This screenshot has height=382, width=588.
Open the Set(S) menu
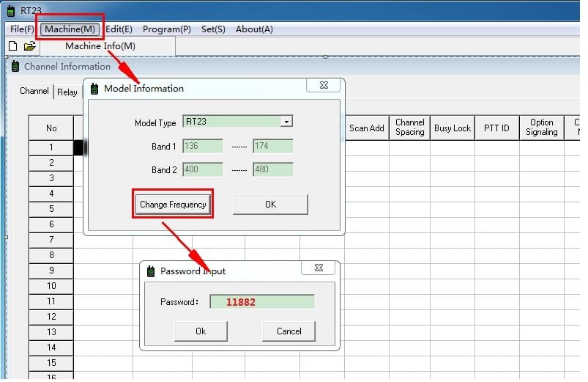tap(213, 29)
